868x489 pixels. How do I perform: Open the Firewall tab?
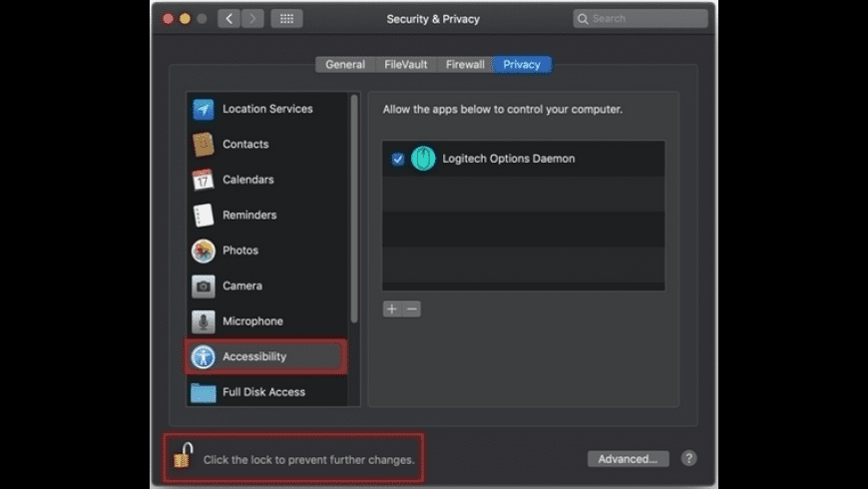(x=465, y=65)
